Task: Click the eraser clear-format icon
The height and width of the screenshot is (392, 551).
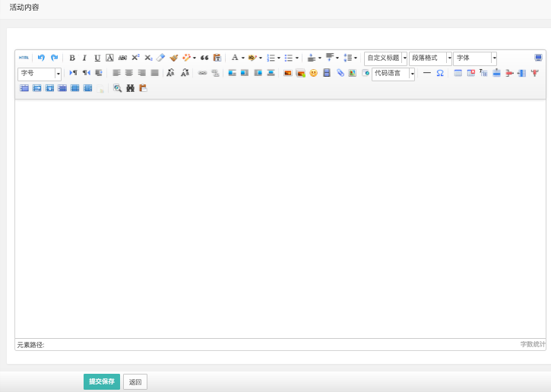Action: click(x=160, y=58)
